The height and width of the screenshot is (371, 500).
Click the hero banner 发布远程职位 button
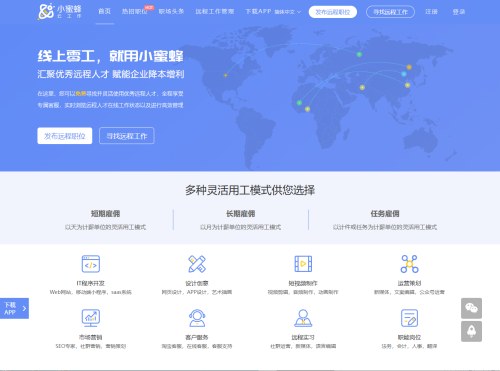[65, 136]
